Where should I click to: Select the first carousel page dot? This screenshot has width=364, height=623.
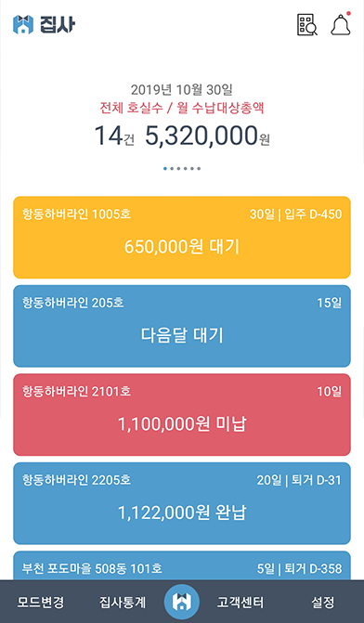[165, 168]
